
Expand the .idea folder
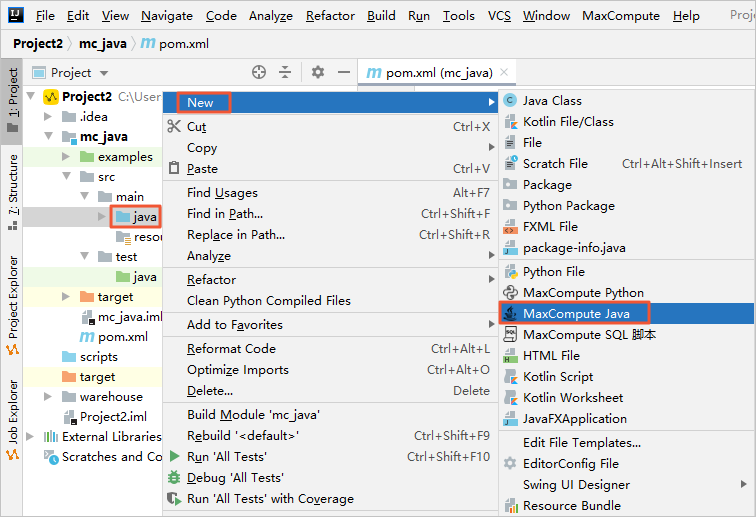(x=48, y=116)
